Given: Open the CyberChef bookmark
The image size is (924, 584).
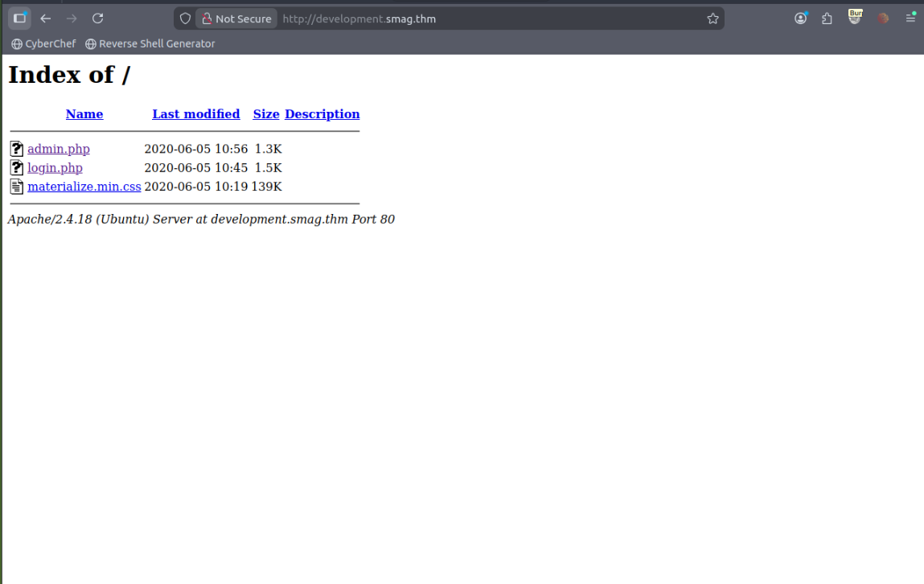Looking at the screenshot, I should point(43,43).
